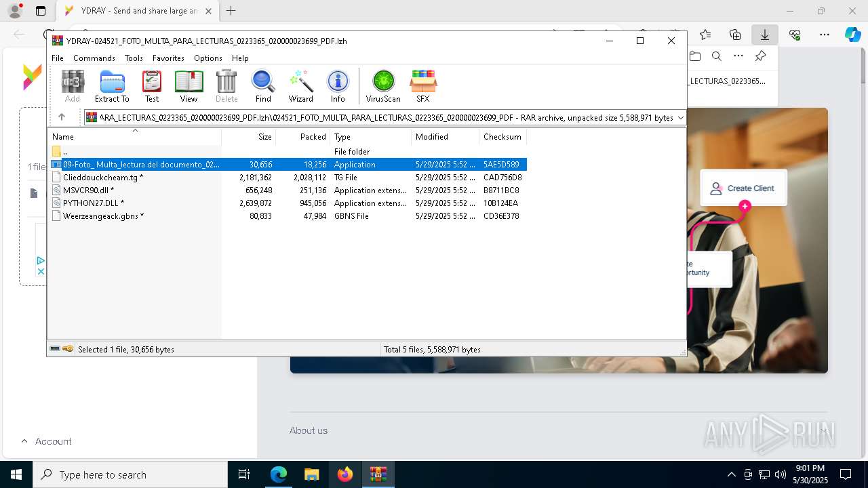This screenshot has height=488, width=868.
Task: Go up one level arrow
Action: click(x=62, y=117)
